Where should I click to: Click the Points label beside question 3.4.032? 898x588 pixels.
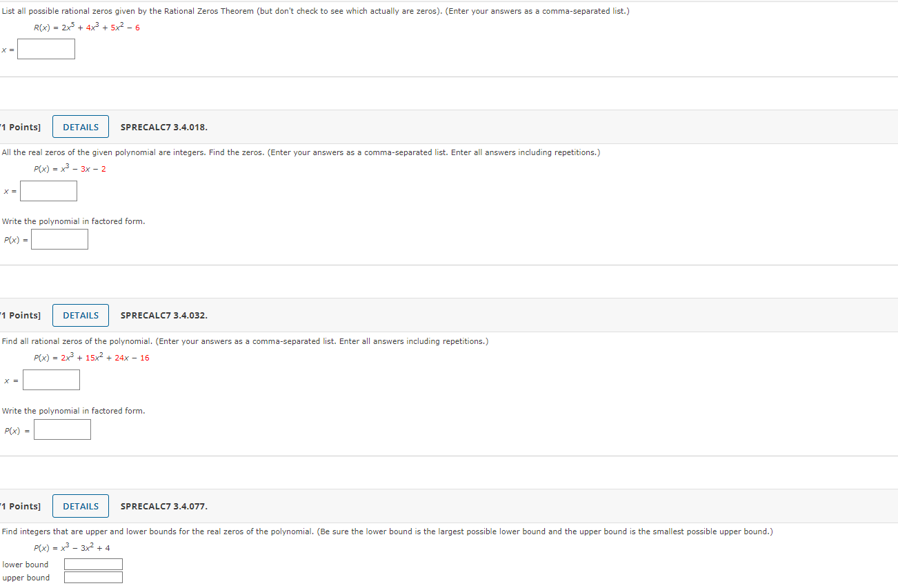pyautogui.click(x=21, y=316)
